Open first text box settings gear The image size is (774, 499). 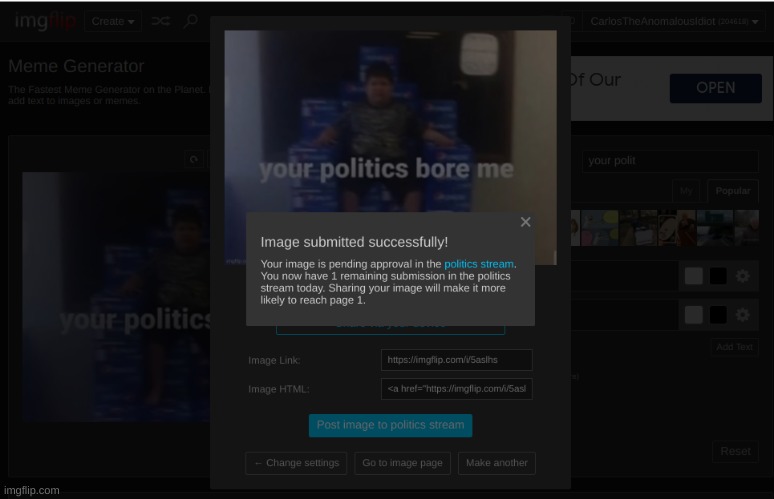click(742, 276)
